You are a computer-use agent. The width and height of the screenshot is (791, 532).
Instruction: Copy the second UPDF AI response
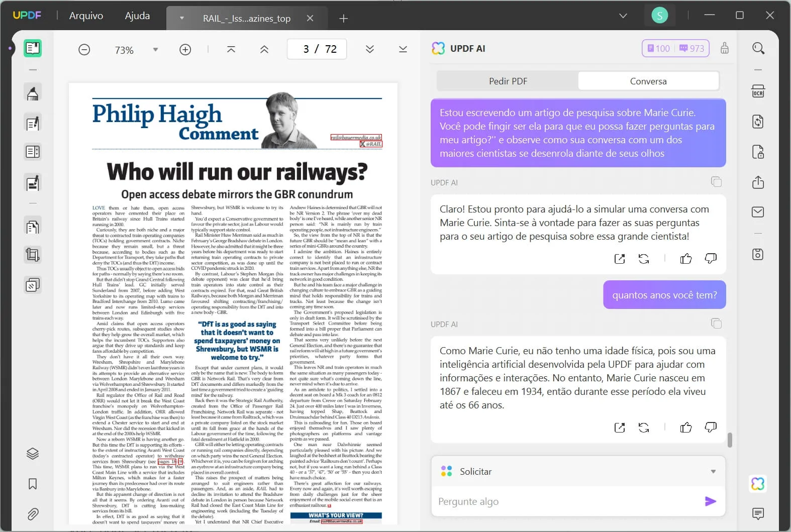coord(717,324)
